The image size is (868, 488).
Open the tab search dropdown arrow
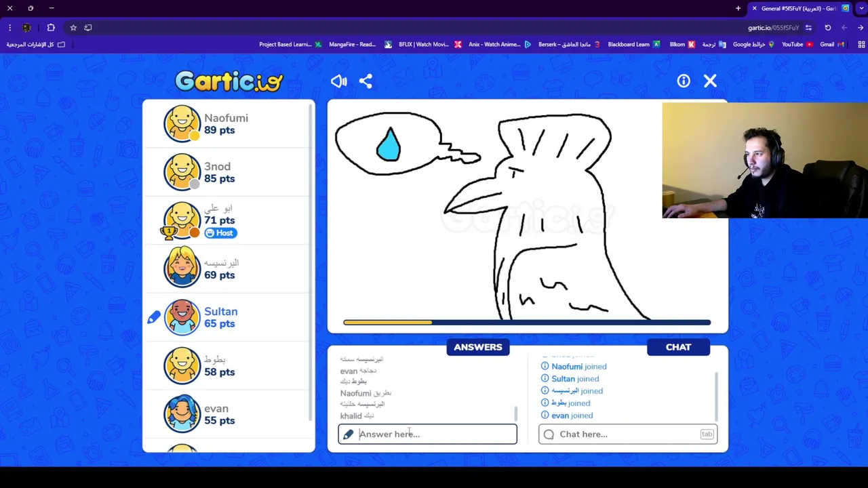pos(861,8)
